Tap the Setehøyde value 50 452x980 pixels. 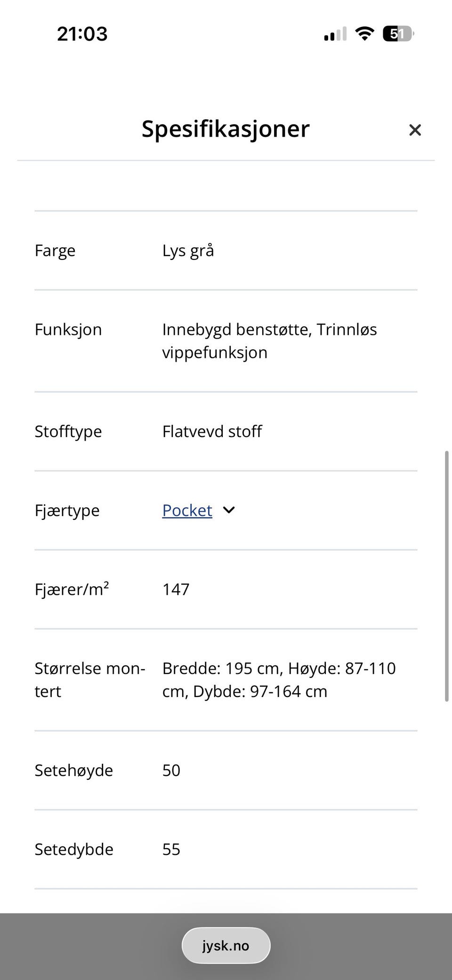click(x=171, y=770)
